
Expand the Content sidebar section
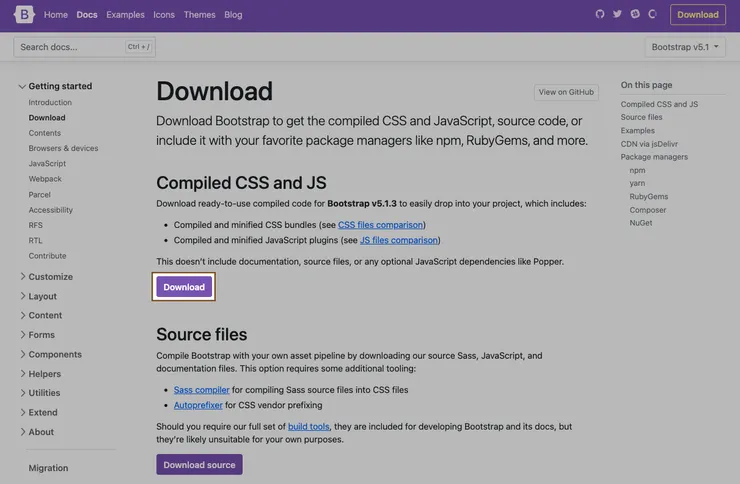tap(41, 315)
